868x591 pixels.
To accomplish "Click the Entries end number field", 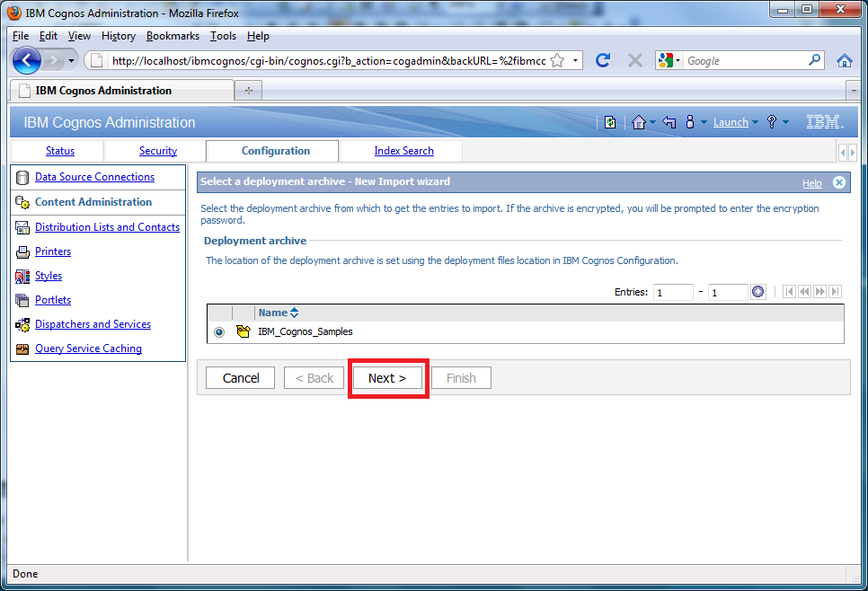I will (728, 292).
